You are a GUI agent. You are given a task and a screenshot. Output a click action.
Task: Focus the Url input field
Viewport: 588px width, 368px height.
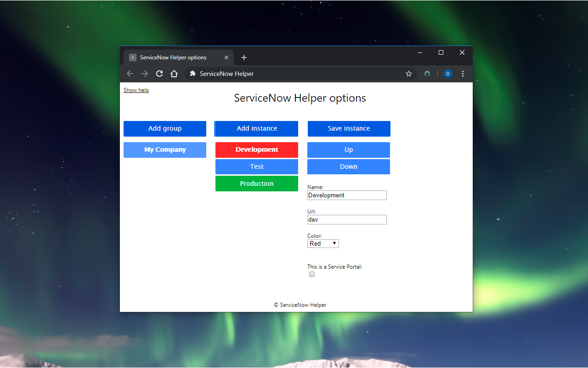[347, 220]
